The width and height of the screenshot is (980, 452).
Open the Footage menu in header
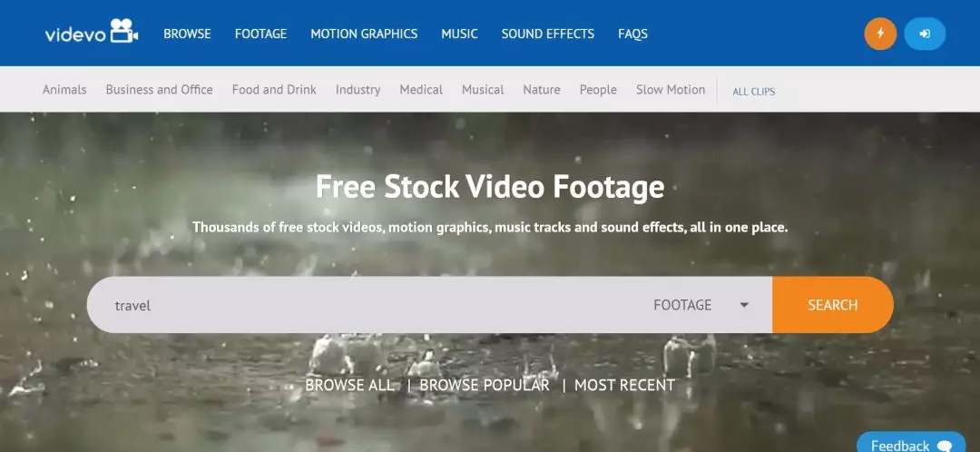point(260,34)
